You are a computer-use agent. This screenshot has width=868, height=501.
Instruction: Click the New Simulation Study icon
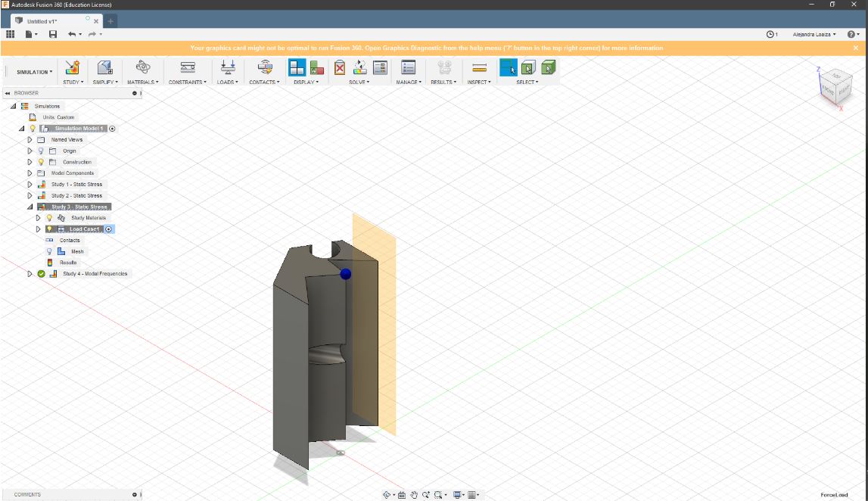(x=73, y=67)
